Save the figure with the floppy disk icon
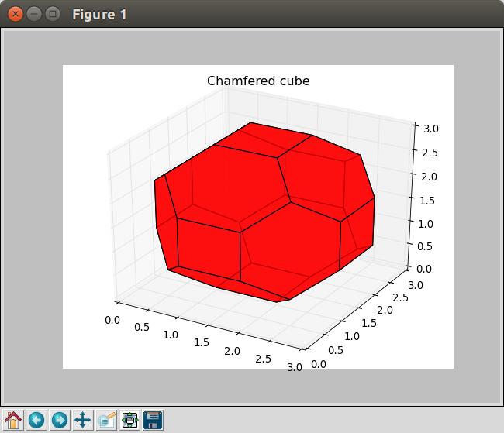This screenshot has width=504, height=433. pyautogui.click(x=153, y=420)
